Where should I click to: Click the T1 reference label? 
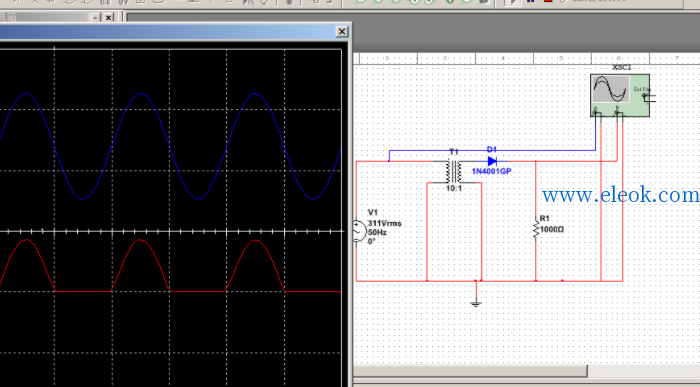pos(454,152)
